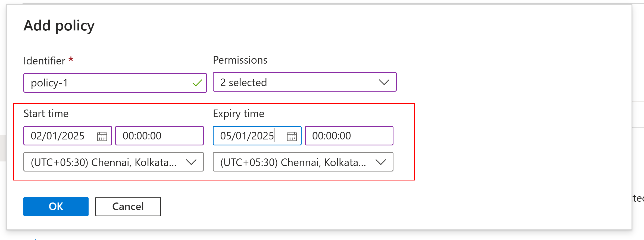Image resolution: width=644 pixels, height=240 pixels.
Task: Click the Expiry date field 05/01/2025
Action: [x=257, y=136]
